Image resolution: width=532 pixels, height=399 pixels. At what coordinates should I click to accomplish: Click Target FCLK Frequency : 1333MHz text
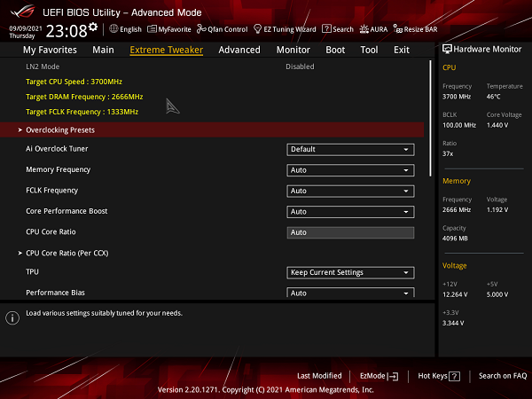pyautogui.click(x=82, y=112)
